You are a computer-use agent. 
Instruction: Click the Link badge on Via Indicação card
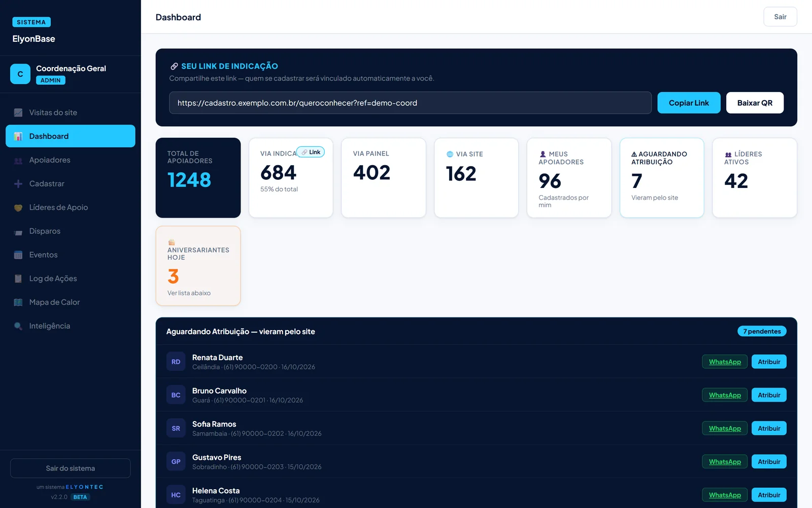click(x=311, y=152)
